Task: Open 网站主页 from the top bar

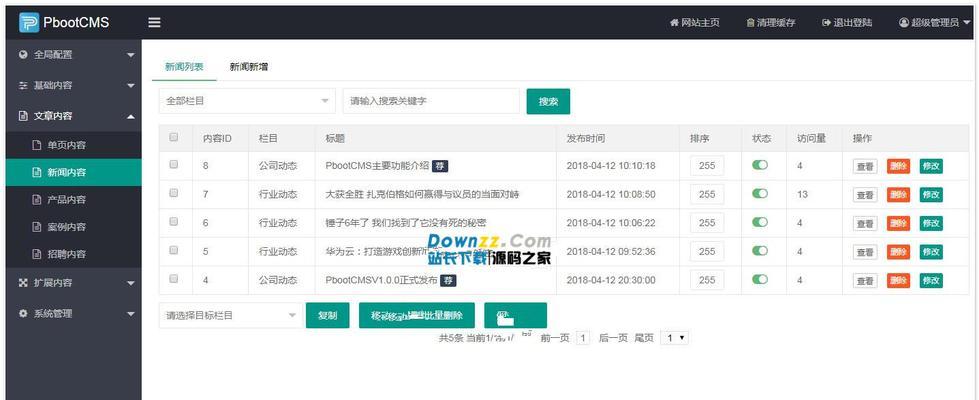Action: [x=695, y=22]
